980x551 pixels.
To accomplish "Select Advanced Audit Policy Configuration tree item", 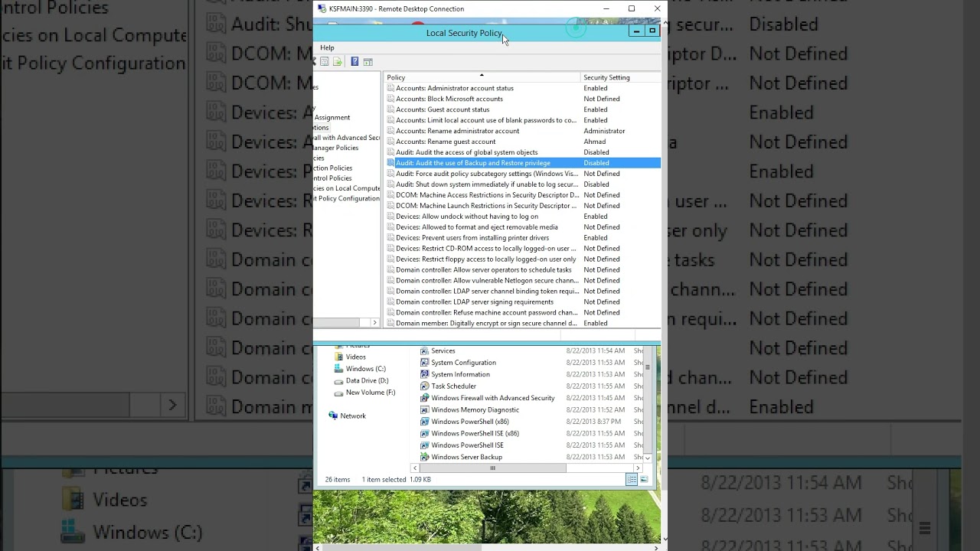I will coord(347,198).
